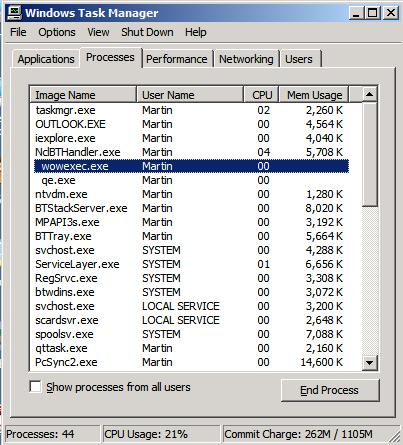The image size is (403, 445).
Task: Select the BTStackServer.exe process
Action: click(192, 208)
